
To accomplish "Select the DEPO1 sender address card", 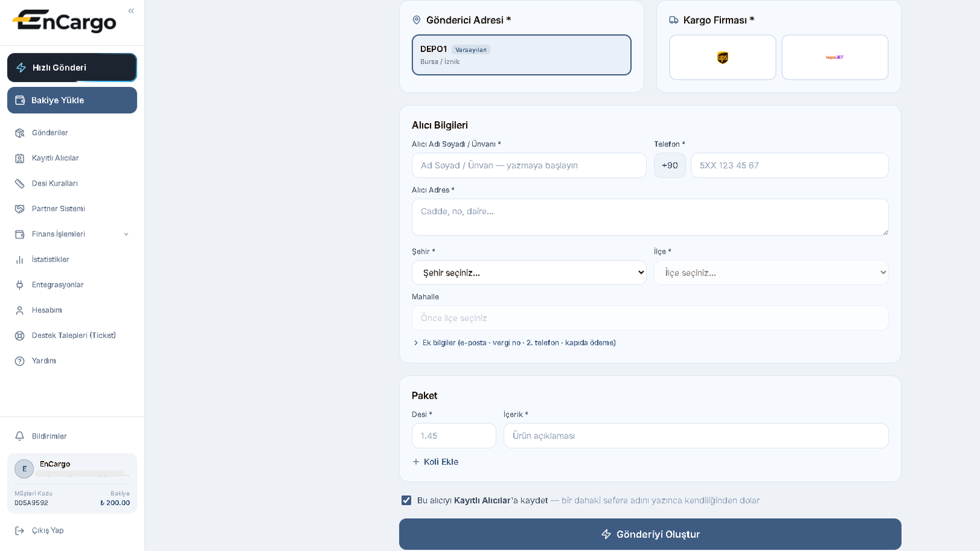I will pyautogui.click(x=522, y=55).
